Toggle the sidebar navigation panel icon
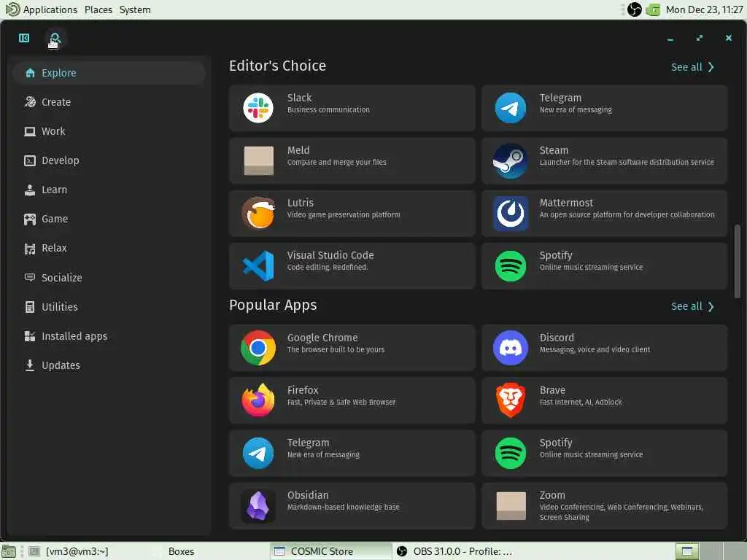This screenshot has height=560, width=747. pyautogui.click(x=24, y=38)
